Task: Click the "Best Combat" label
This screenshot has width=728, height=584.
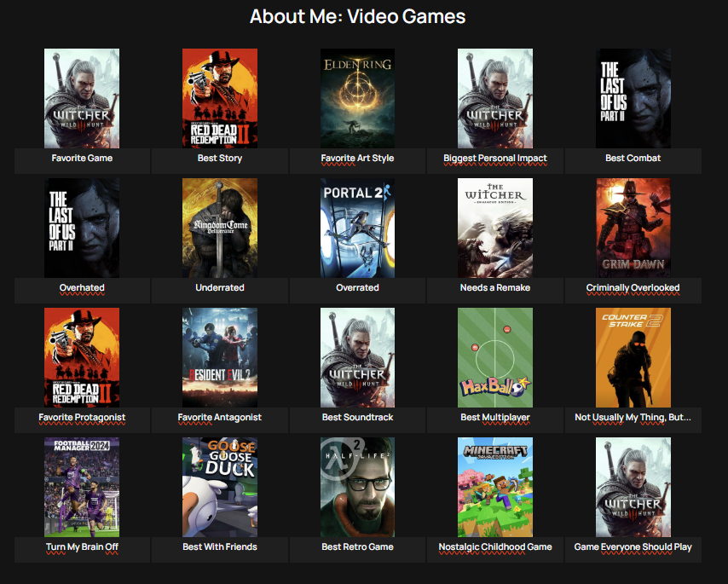Action: (x=633, y=158)
